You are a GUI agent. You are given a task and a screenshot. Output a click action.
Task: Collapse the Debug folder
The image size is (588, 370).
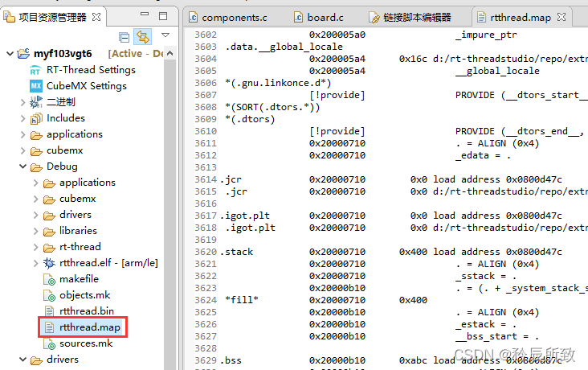[22, 166]
